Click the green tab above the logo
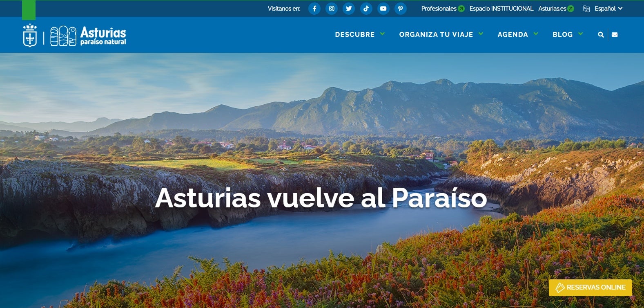The image size is (644, 308). pos(29,10)
